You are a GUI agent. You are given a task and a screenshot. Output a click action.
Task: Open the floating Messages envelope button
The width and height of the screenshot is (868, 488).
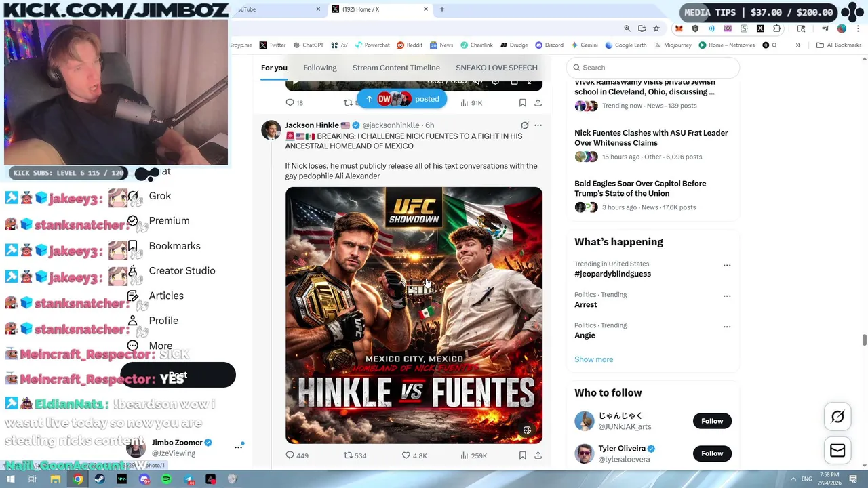[x=837, y=451]
